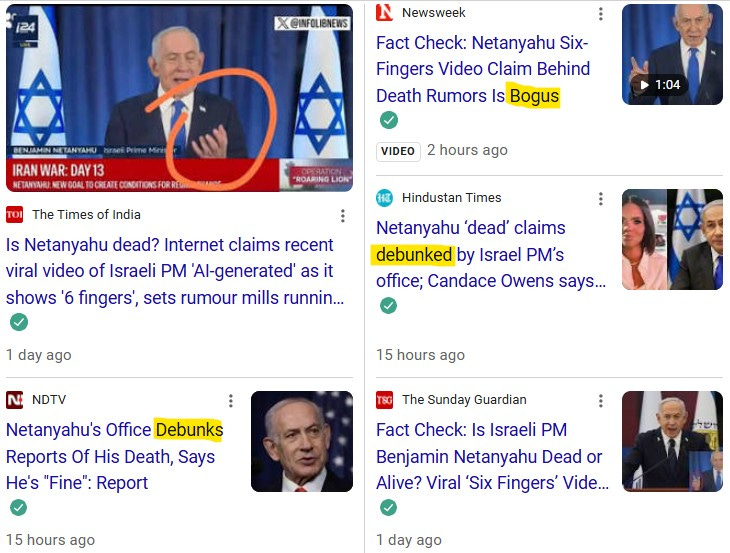
Task: Click verified checkmark under Newsweek headline
Action: (x=389, y=120)
